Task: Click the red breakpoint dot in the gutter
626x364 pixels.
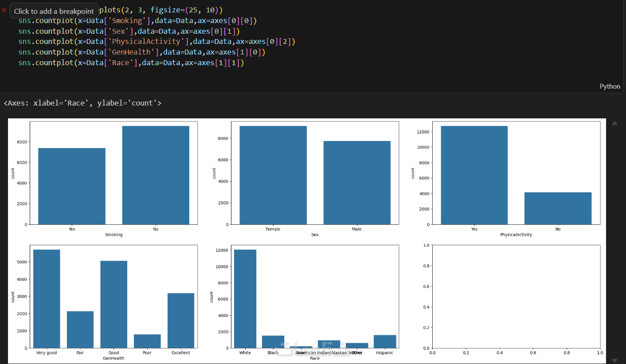Action: pos(4,10)
